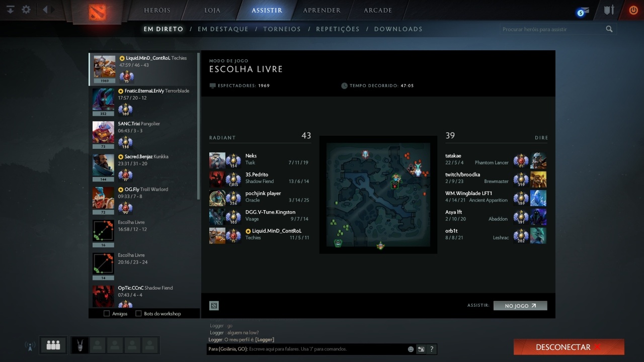Open the mail notifications icon
644x362 pixels.
[583, 11]
